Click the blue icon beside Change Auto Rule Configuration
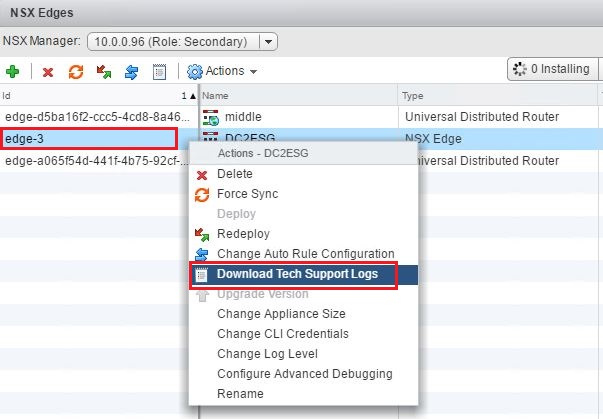Screen dimensions: 603x419 pos(202,254)
